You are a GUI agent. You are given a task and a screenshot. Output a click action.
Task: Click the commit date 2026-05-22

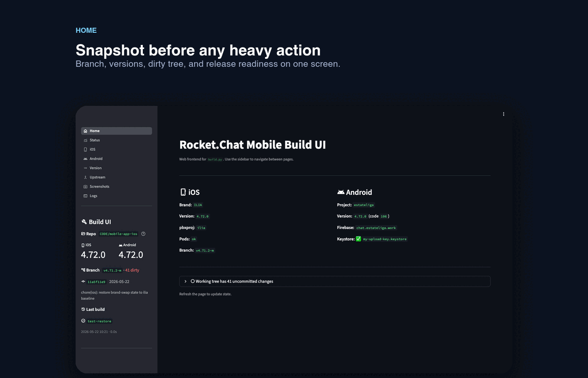119,282
